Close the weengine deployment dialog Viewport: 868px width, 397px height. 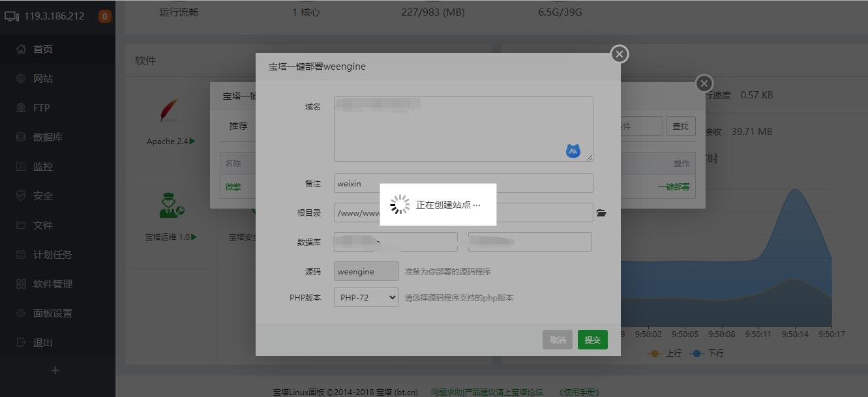(620, 54)
